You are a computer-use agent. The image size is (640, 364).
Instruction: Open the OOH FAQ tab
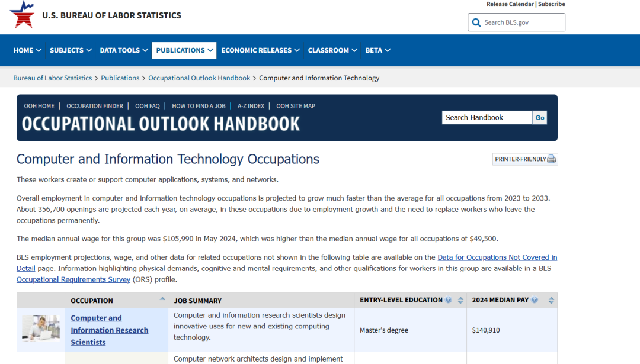(x=148, y=106)
